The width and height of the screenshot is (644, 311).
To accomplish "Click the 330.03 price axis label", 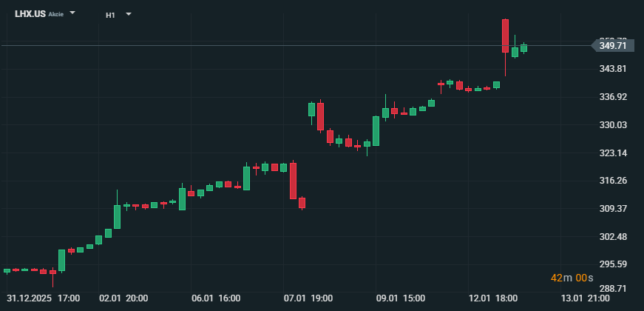I will point(612,125).
